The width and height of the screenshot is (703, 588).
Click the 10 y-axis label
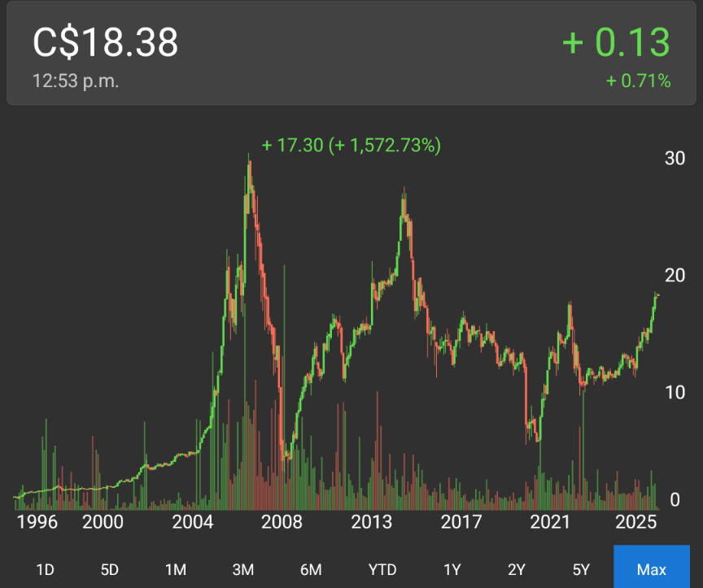675,393
